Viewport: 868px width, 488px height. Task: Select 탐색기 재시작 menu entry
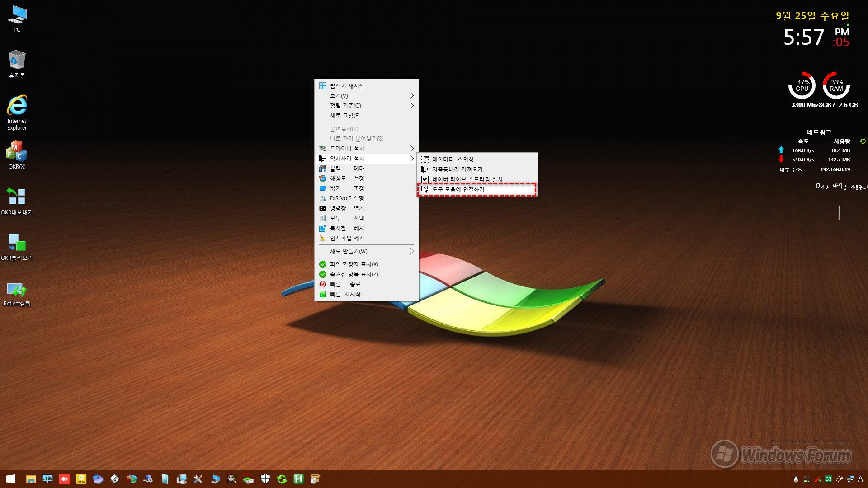pos(367,86)
